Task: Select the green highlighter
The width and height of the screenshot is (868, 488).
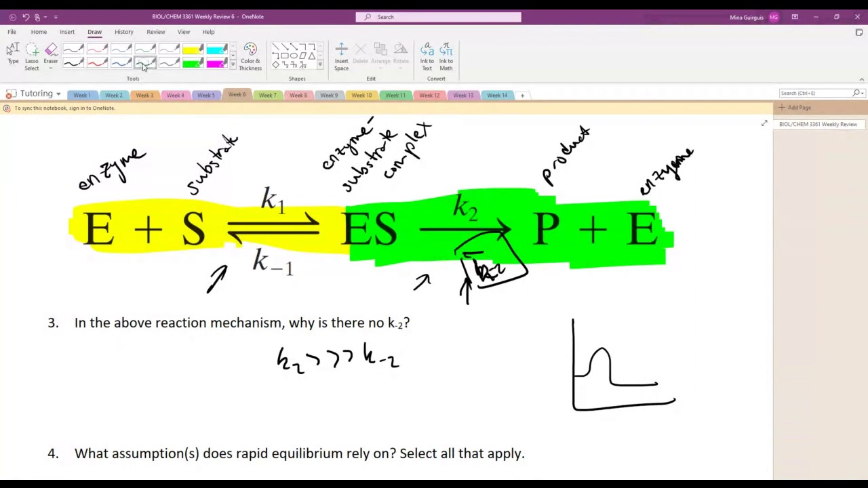Action: coord(193,63)
